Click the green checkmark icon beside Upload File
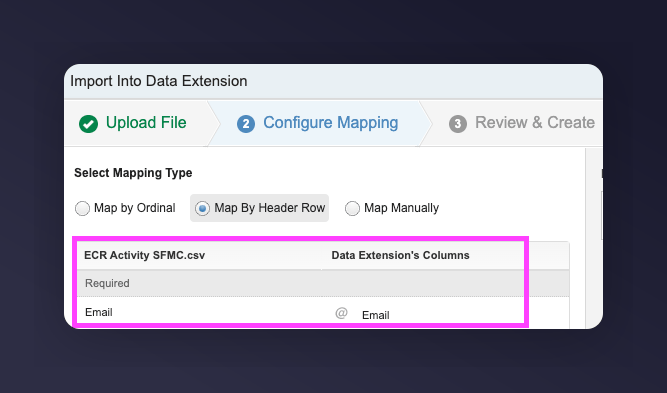667x393 pixels. click(88, 124)
